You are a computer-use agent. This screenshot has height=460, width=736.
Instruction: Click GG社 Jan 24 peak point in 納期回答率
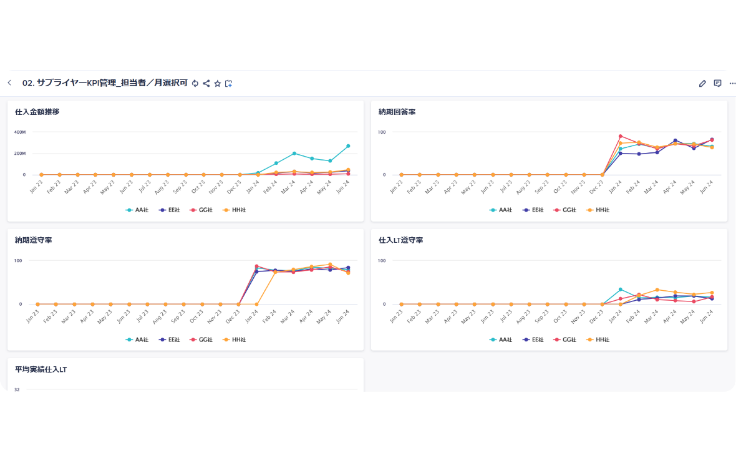(621, 136)
